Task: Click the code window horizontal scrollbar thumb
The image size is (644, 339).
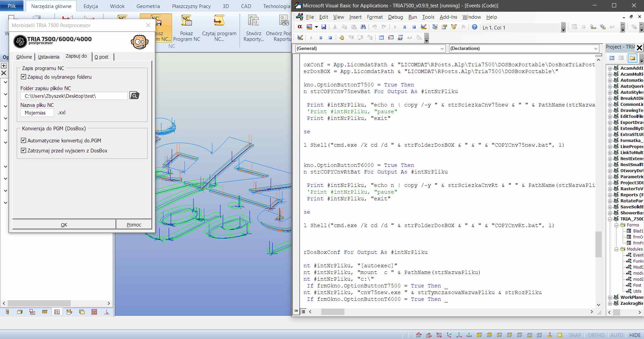Action: (x=333, y=312)
